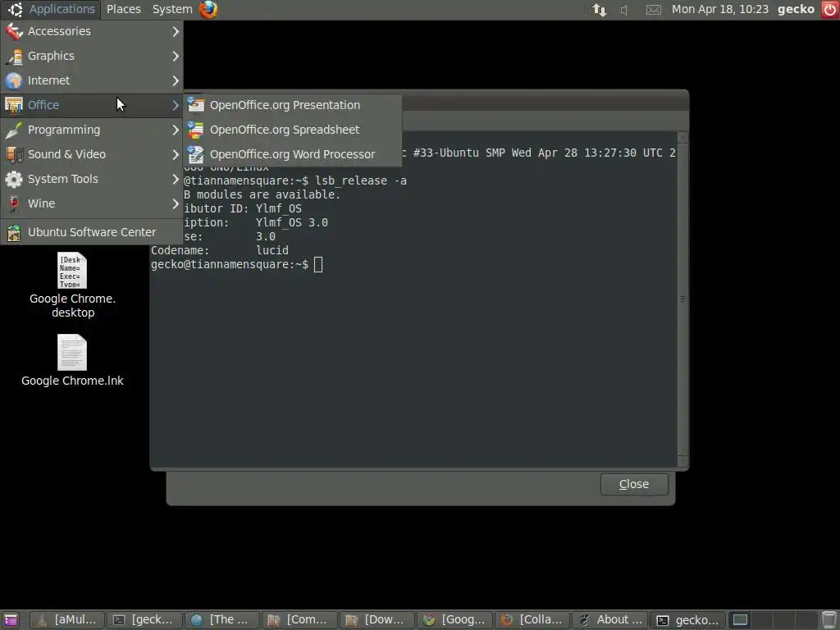Open the System Tools submenu
This screenshot has width=840, height=630.
point(92,179)
